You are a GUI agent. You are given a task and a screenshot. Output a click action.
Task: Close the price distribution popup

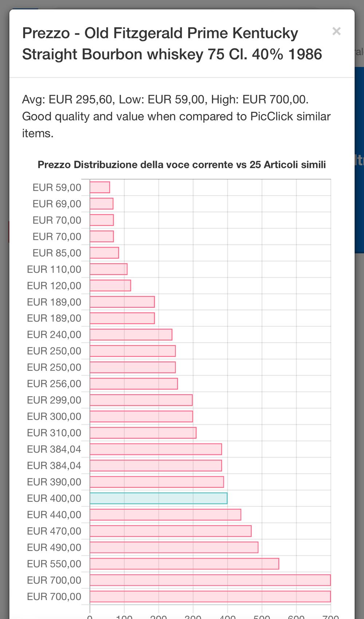[x=336, y=31]
